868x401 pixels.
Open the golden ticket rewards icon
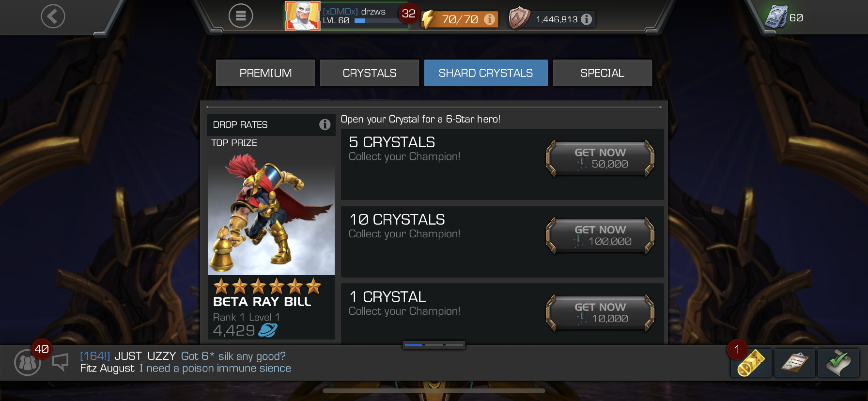click(x=751, y=363)
